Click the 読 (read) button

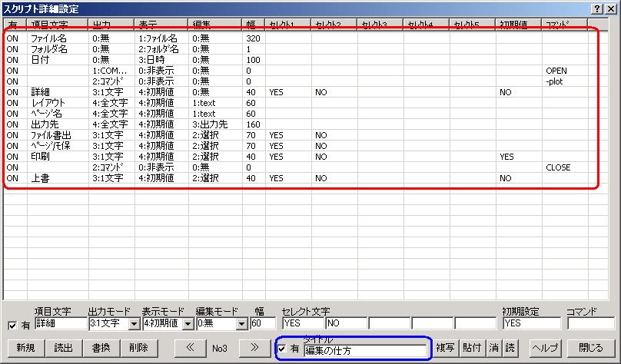pos(510,348)
